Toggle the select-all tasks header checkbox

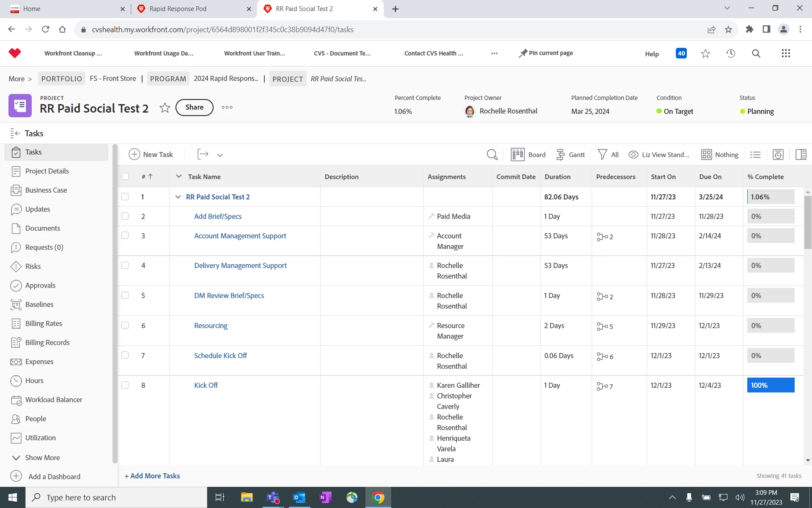point(126,177)
